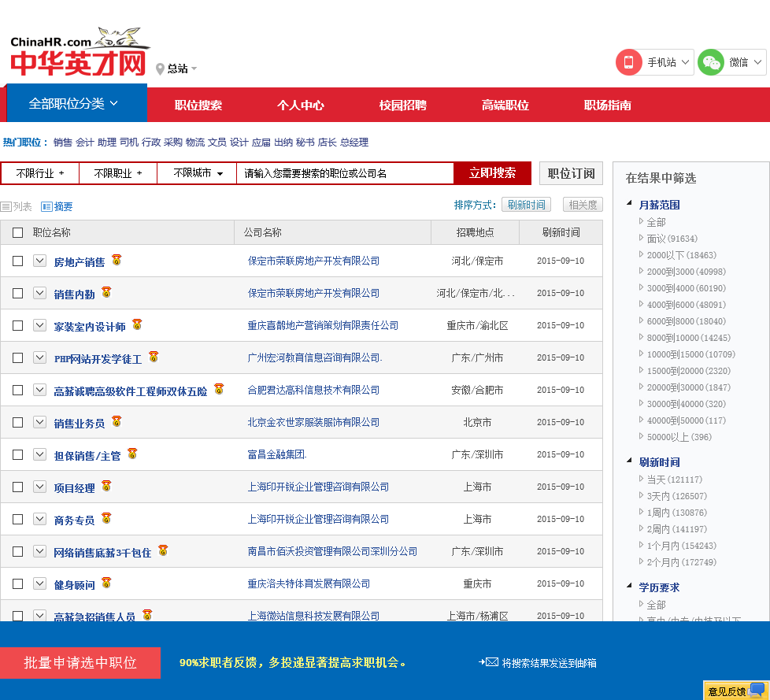Filter salary 4000到6000 (48091)
The image size is (770, 700).
coord(686,305)
